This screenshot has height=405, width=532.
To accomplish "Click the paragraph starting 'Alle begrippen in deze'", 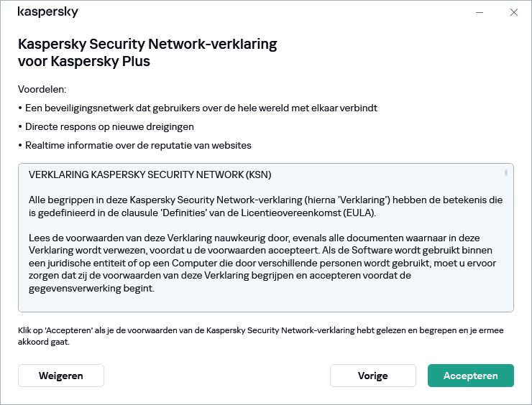I will pos(266,206).
